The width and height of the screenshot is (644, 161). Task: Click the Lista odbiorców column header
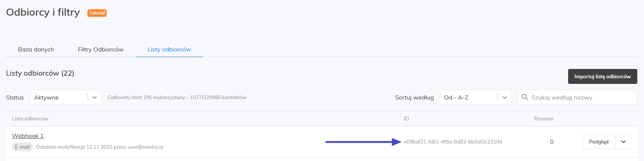tap(30, 119)
